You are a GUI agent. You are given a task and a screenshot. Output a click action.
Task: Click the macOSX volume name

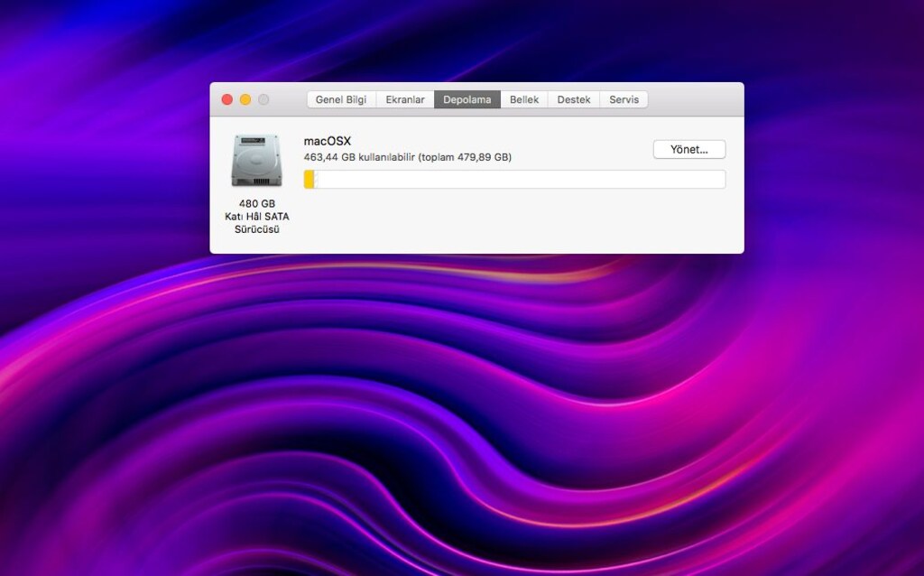coord(327,141)
